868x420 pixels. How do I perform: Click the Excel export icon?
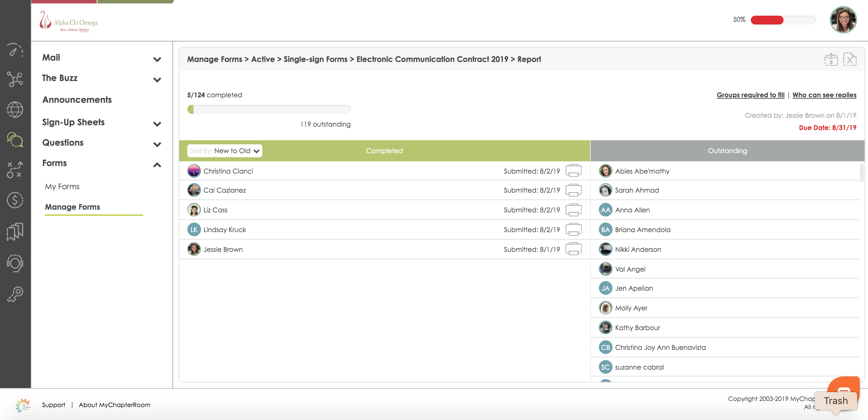pos(849,60)
